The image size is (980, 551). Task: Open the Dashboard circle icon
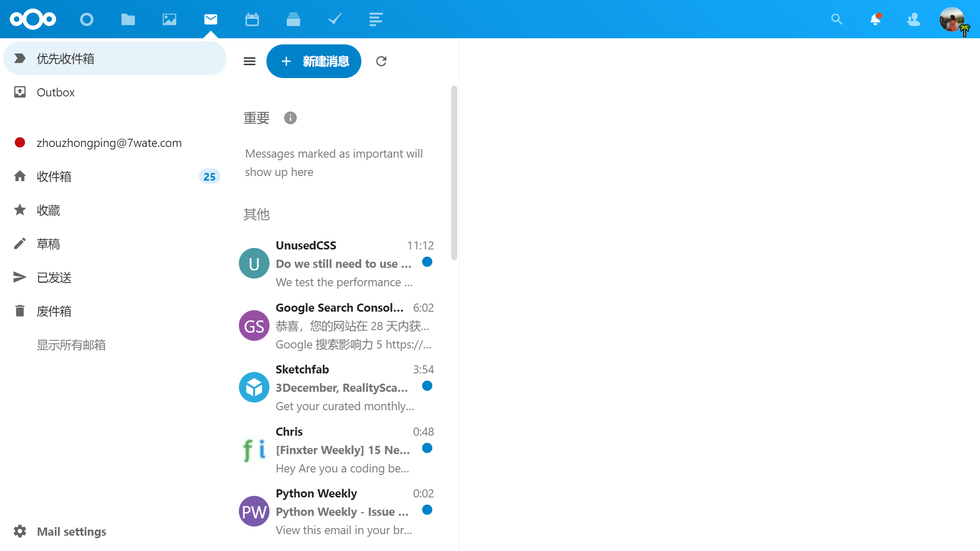tap(87, 19)
